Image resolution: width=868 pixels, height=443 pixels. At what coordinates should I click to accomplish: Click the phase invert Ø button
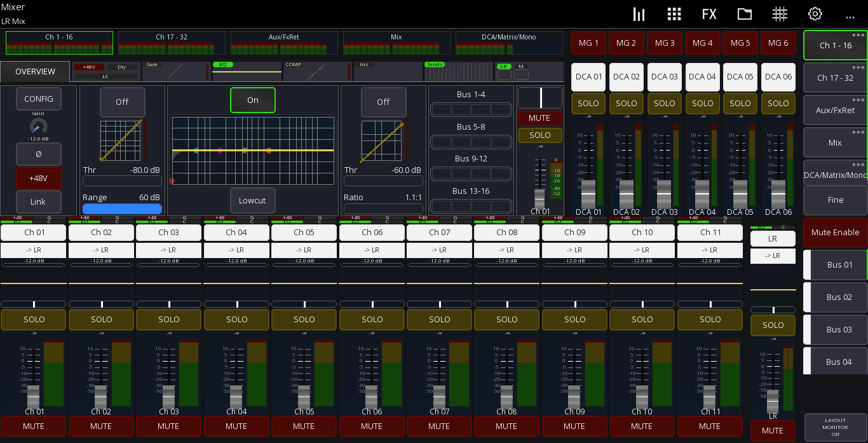pyautogui.click(x=38, y=154)
